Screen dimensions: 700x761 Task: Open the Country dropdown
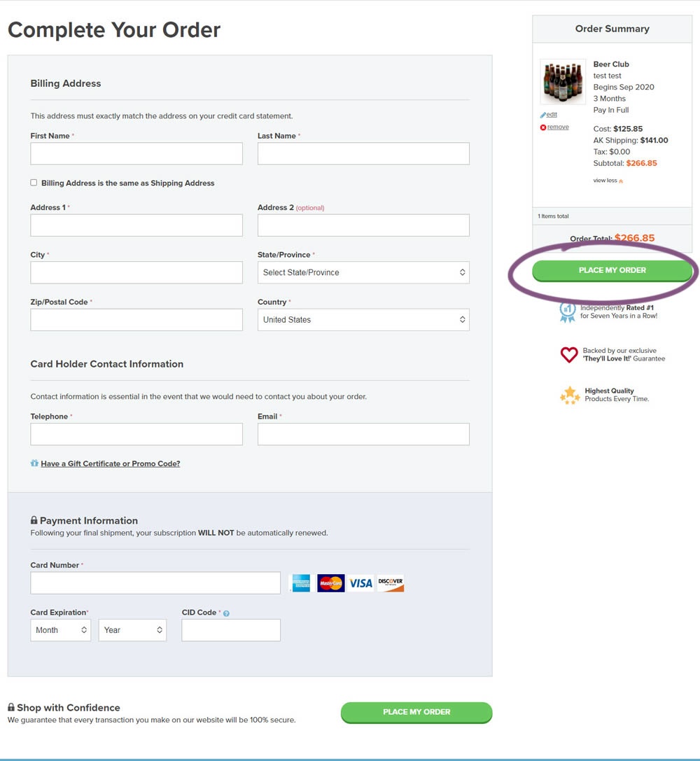pyautogui.click(x=363, y=320)
